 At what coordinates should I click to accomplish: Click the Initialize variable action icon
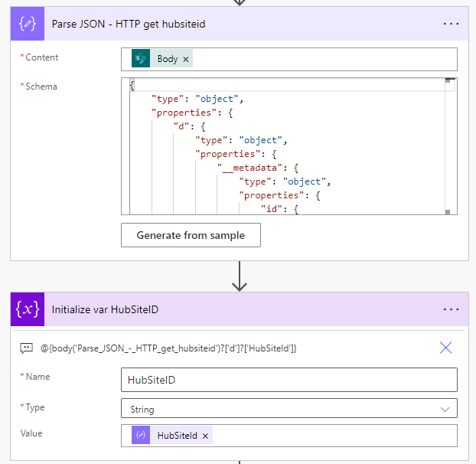[x=28, y=309]
